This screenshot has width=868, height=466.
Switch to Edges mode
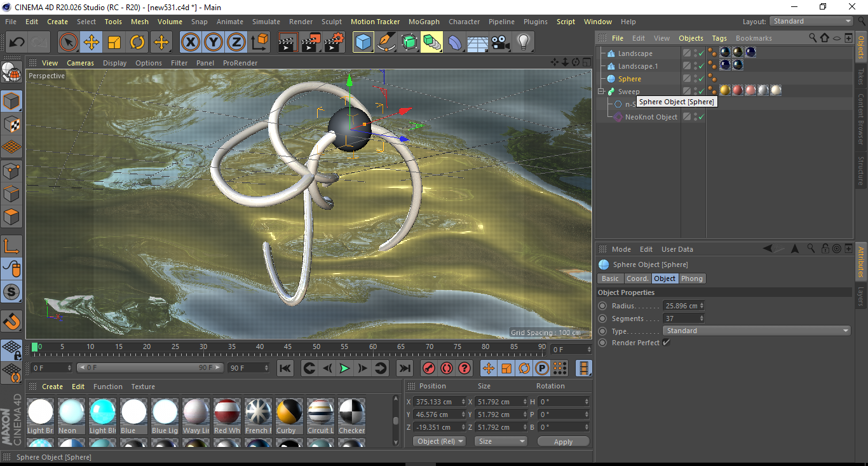pyautogui.click(x=11, y=194)
